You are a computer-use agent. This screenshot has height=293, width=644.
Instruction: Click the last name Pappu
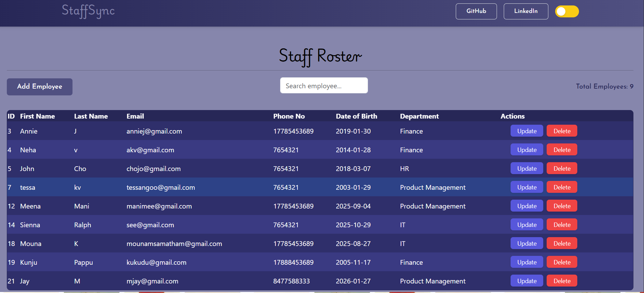click(83, 262)
